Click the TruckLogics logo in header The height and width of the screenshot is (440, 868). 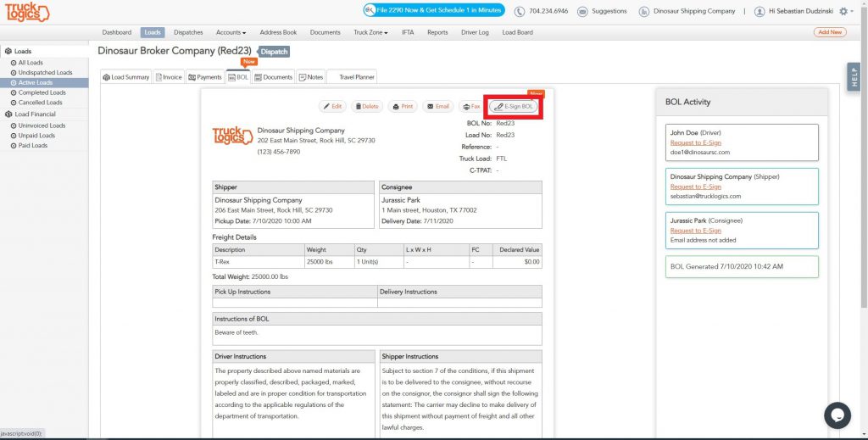click(x=27, y=12)
